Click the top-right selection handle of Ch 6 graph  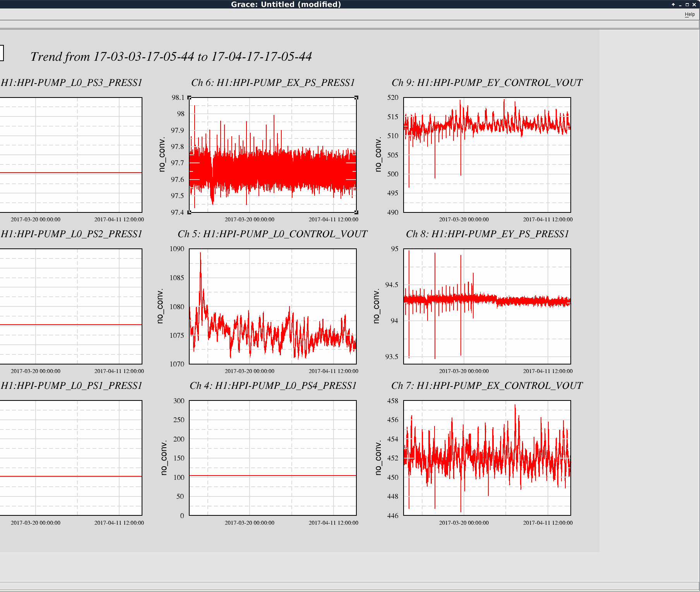[x=356, y=98]
